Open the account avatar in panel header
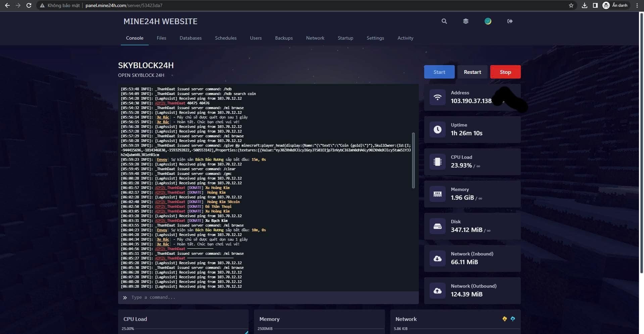 tap(488, 21)
